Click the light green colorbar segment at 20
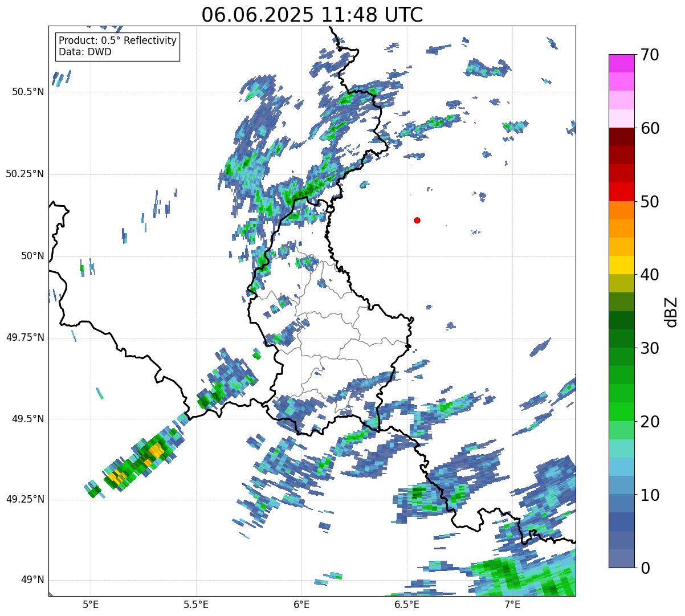The image size is (685, 616). pyautogui.click(x=622, y=430)
